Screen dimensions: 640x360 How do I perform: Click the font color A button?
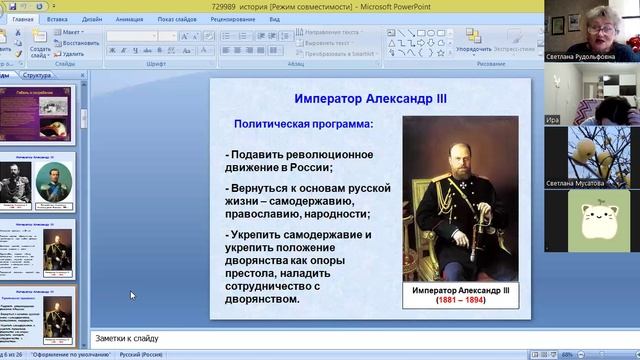click(203, 51)
